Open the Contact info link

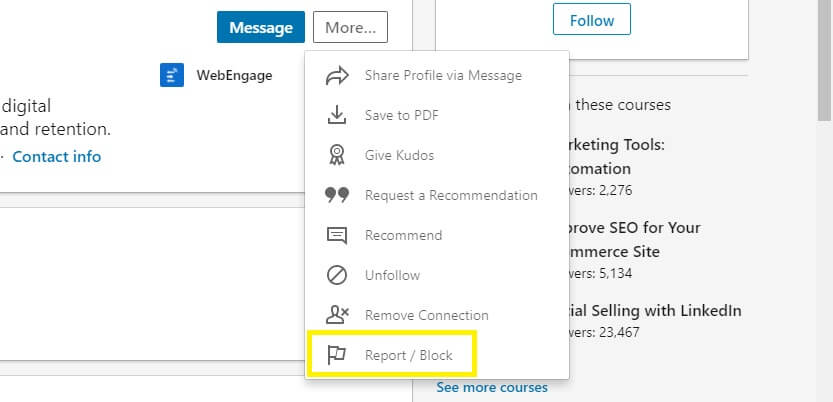click(56, 157)
